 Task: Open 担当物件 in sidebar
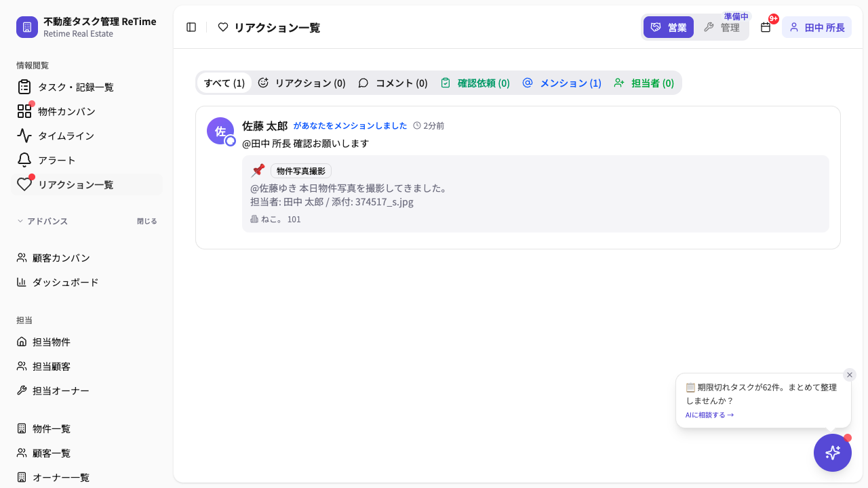coord(87,342)
